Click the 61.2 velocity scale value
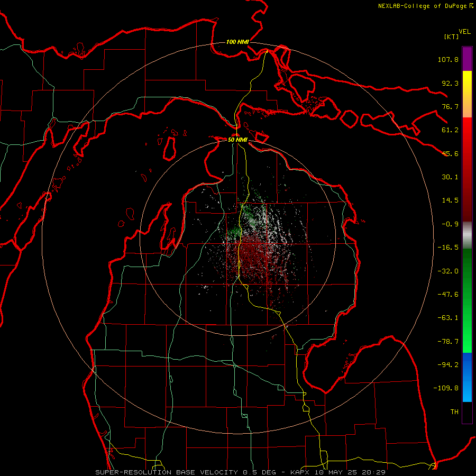This screenshot has height=476, width=476. click(x=450, y=130)
